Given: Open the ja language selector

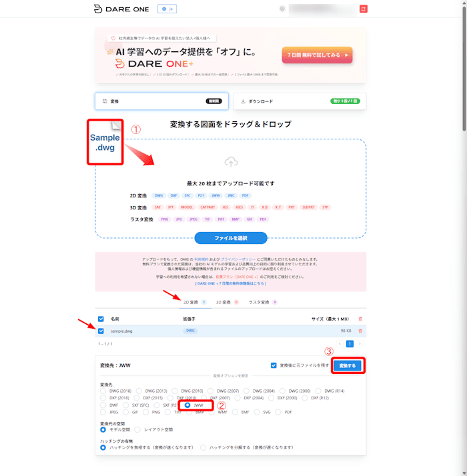Looking at the screenshot, I should pyautogui.click(x=167, y=9).
